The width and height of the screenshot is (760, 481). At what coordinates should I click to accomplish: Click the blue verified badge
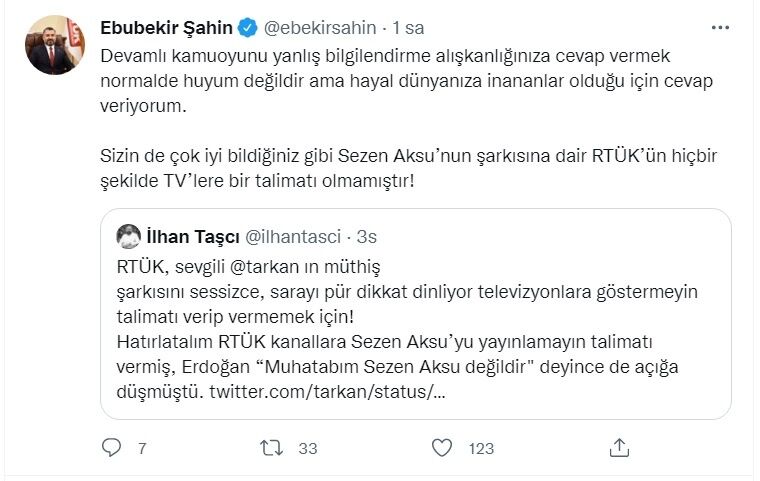(247, 26)
